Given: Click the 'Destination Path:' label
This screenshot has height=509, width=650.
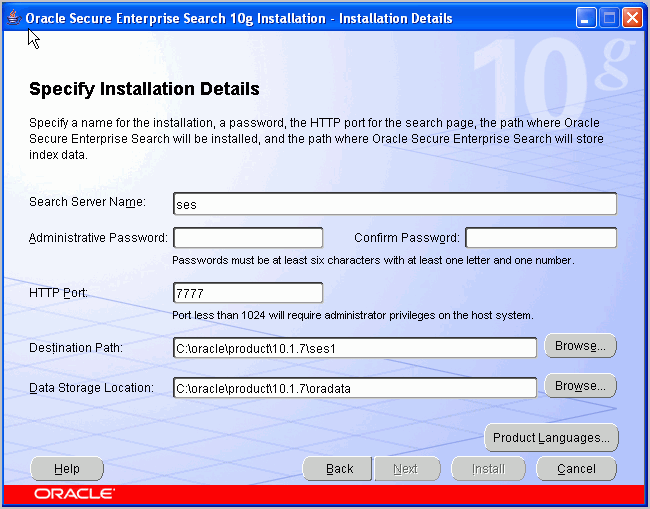Looking at the screenshot, I should click(76, 347).
